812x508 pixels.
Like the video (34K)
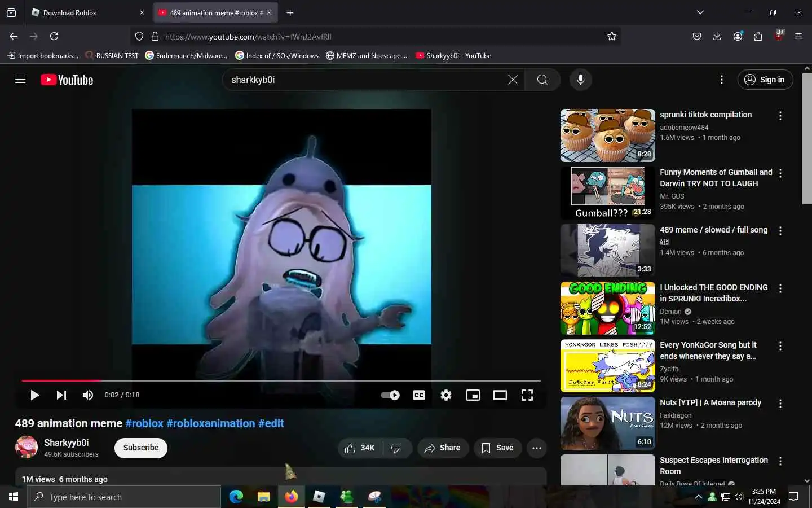tap(360, 448)
